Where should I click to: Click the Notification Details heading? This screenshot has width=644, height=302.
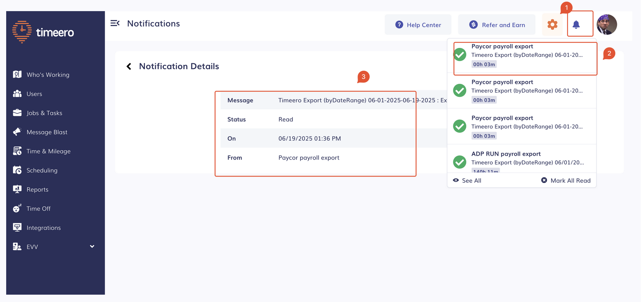pyautogui.click(x=179, y=66)
